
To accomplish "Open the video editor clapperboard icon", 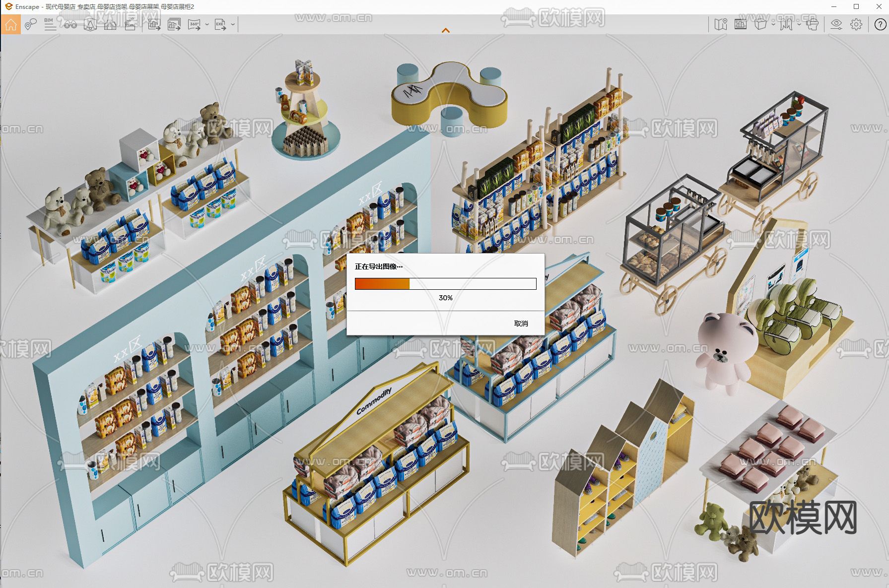I will point(130,24).
